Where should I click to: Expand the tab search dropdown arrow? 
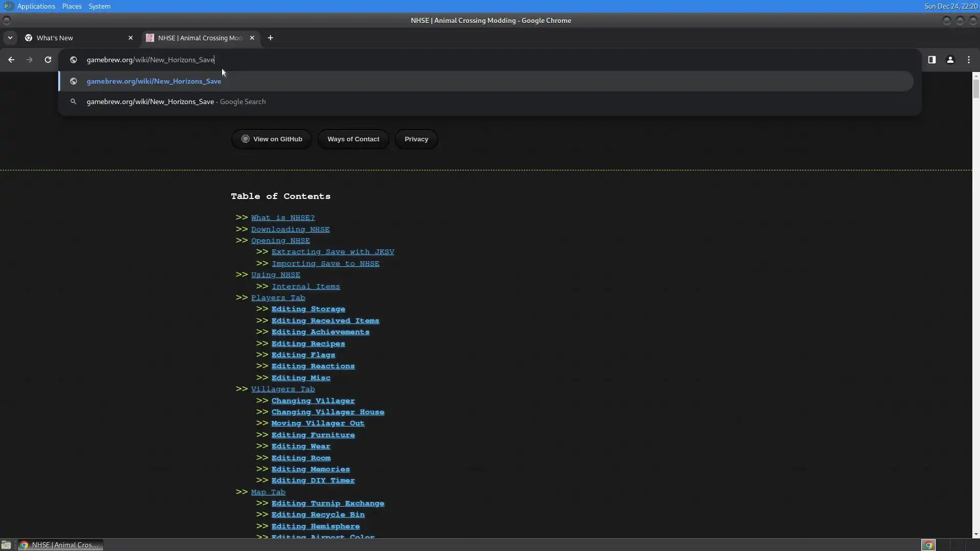pyautogui.click(x=10, y=38)
